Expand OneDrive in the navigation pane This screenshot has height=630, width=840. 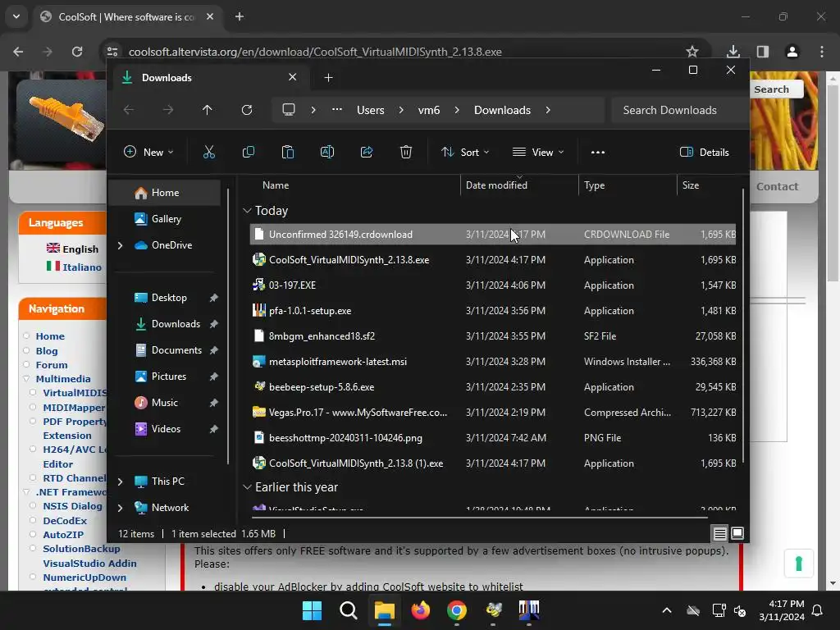(120, 245)
